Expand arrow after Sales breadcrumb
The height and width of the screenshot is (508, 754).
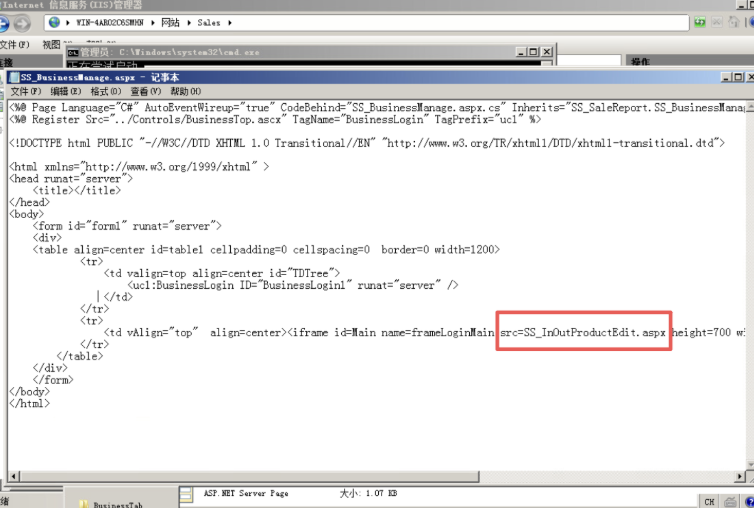[230, 23]
